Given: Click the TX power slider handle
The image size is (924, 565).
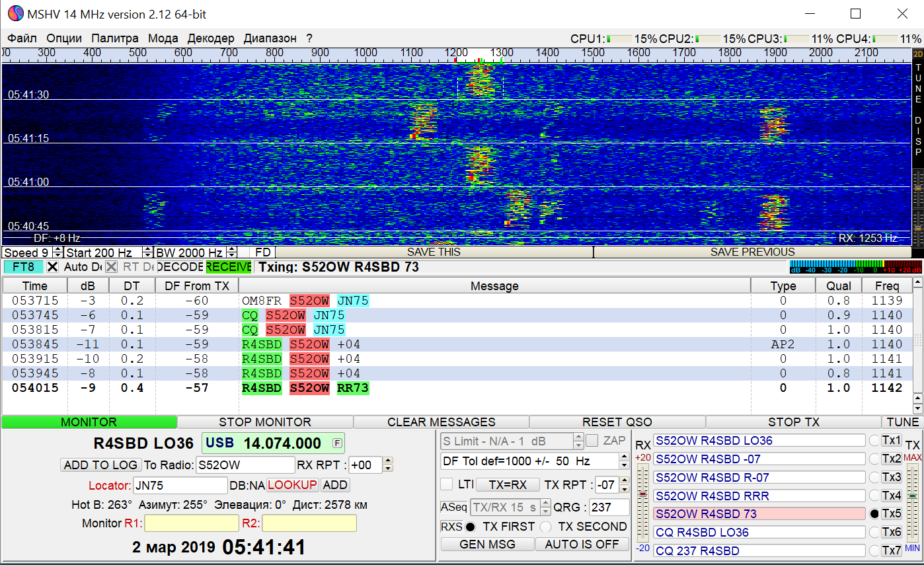Looking at the screenshot, I should point(913,496).
